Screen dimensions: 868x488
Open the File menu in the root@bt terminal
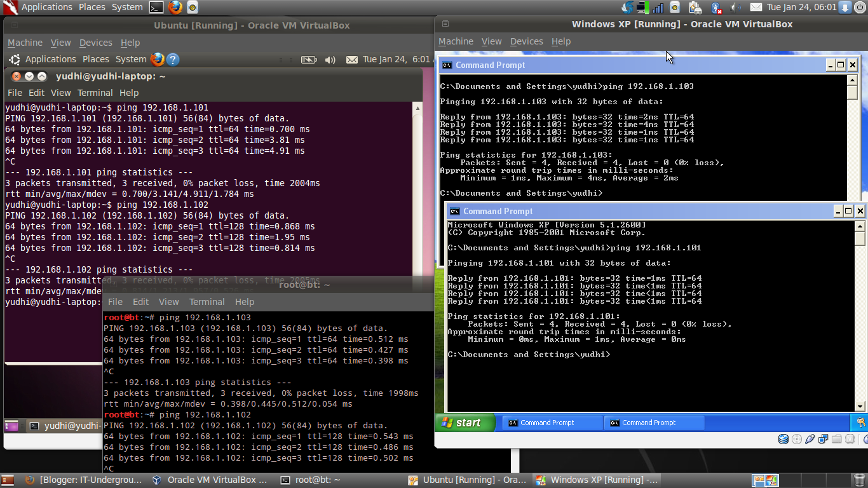tap(115, 302)
